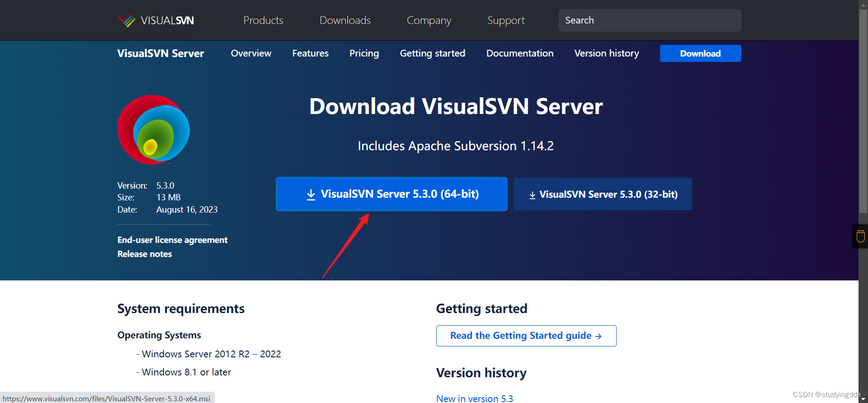Click the 'Includes Apache Subversion 1.14.2' text
Image resolution: width=868 pixels, height=403 pixels.
[x=456, y=146]
